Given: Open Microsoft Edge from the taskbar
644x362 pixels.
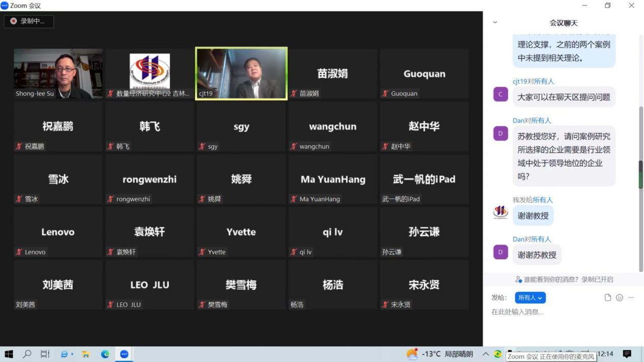Looking at the screenshot, I should pos(105,354).
